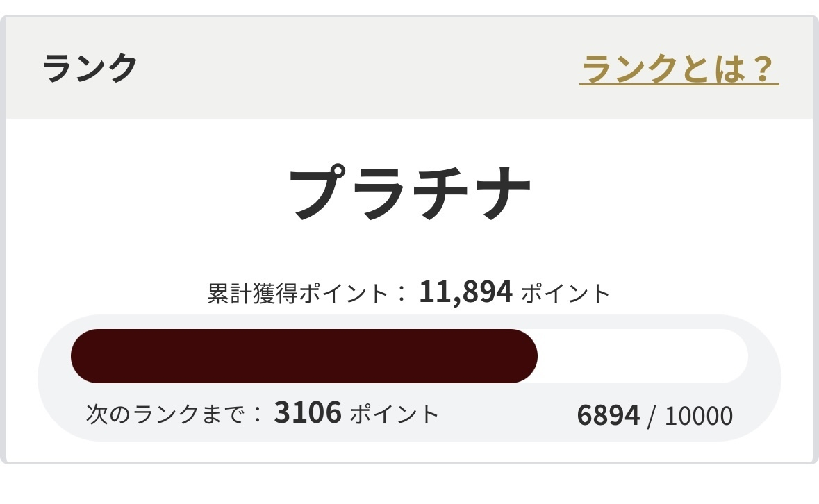The height and width of the screenshot is (504, 819).
Task: Click the ポイント unit after 3106
Action: point(395,414)
